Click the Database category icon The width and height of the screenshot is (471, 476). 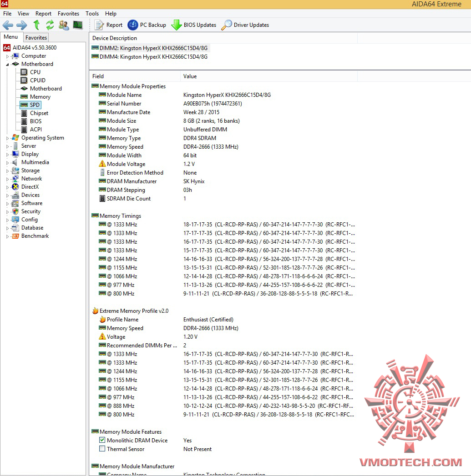coord(15,228)
